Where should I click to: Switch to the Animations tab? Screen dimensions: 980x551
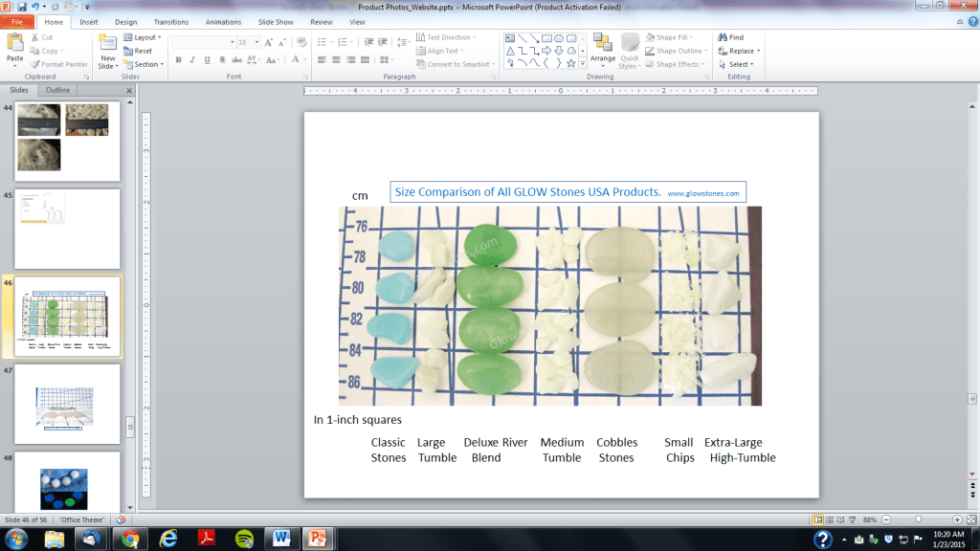[223, 22]
